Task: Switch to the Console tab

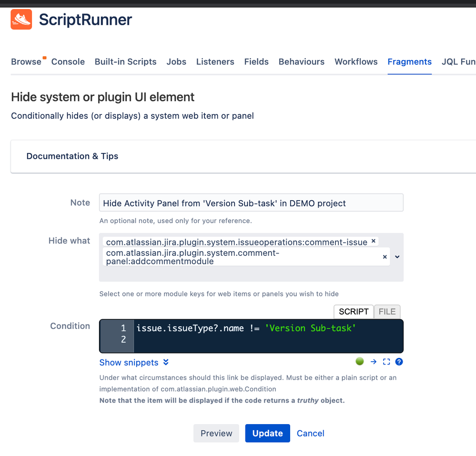Action: (68, 61)
